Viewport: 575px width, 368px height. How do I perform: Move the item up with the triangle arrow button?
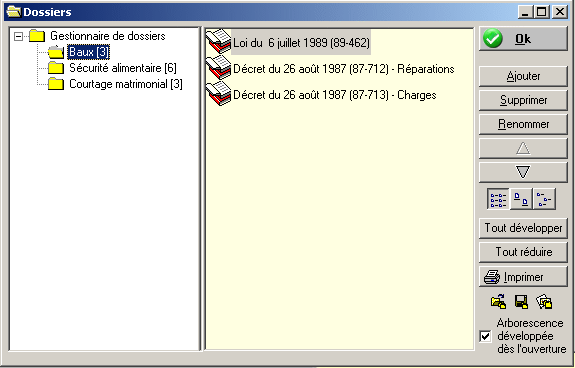(523, 148)
